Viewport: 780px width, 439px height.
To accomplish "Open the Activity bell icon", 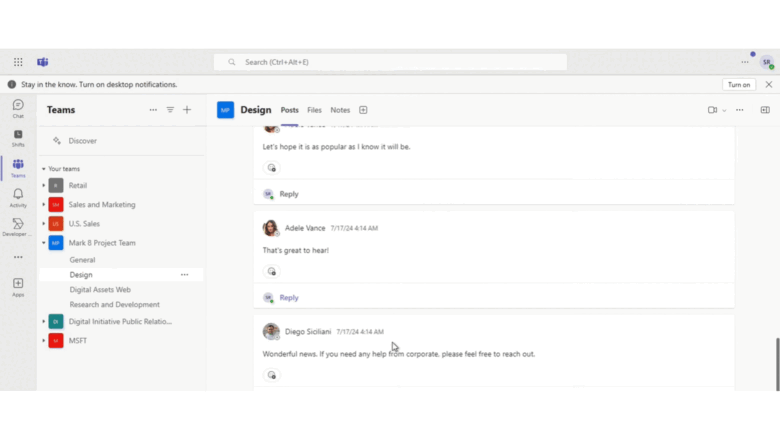I will tap(18, 197).
